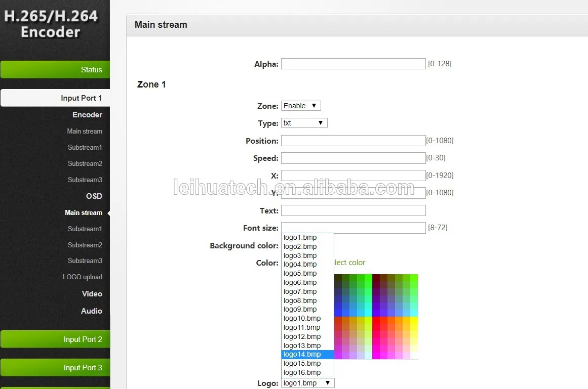Select logo12.bmp from the list
Image resolution: width=588 pixels, height=389 pixels.
tap(307, 336)
